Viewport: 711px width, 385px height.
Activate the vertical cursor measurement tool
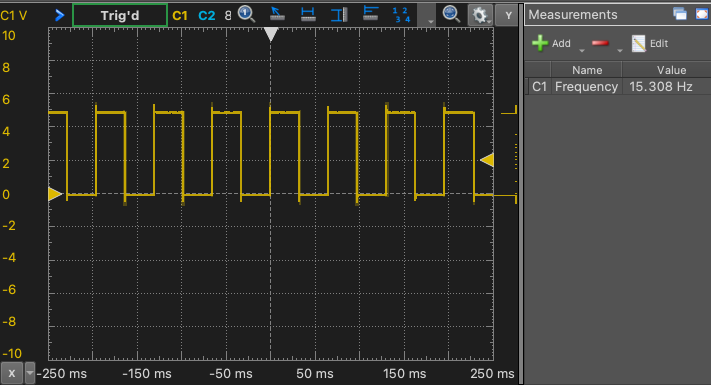coord(339,15)
